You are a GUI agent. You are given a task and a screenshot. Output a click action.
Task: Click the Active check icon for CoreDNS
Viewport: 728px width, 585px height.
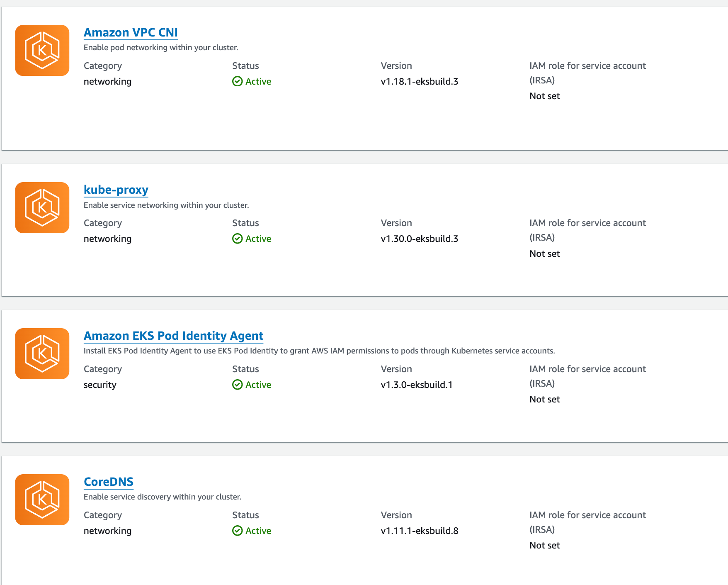(x=238, y=531)
